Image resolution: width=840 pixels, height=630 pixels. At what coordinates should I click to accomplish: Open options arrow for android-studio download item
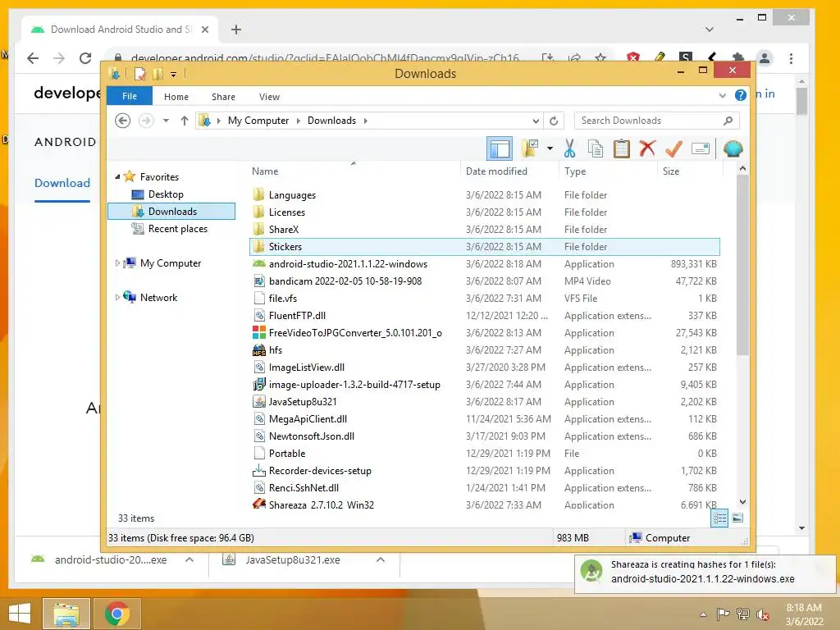189,559
